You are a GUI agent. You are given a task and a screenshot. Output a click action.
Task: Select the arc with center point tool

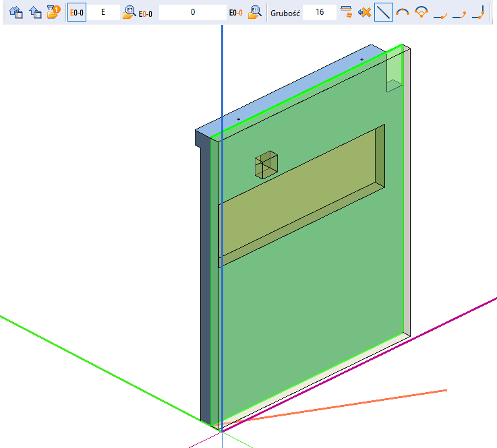click(x=421, y=12)
